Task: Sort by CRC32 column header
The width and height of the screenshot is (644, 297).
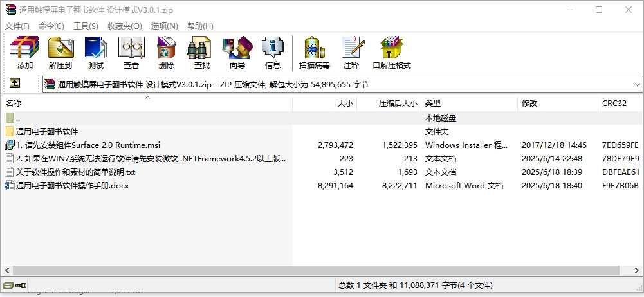Action: click(x=621, y=104)
